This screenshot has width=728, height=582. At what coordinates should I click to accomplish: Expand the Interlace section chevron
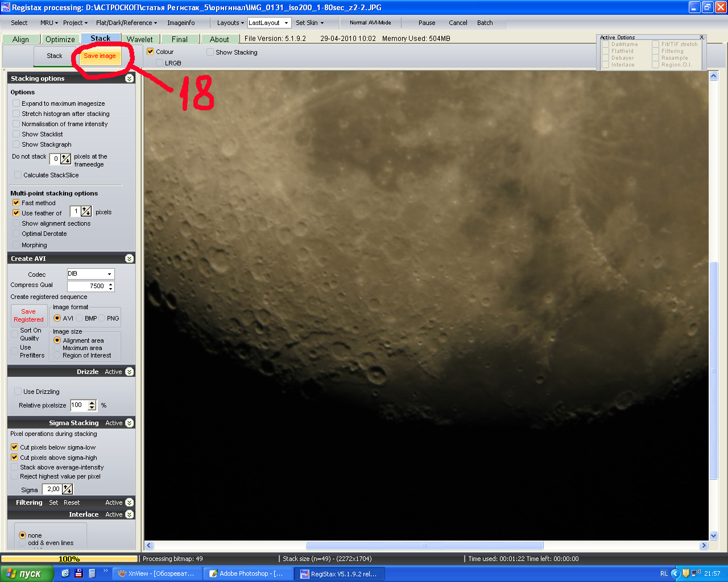[129, 514]
